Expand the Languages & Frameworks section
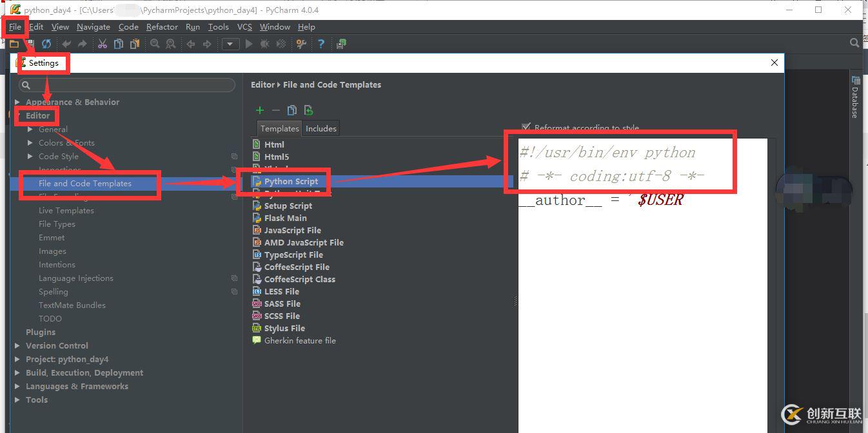This screenshot has width=868, height=433. click(x=17, y=386)
